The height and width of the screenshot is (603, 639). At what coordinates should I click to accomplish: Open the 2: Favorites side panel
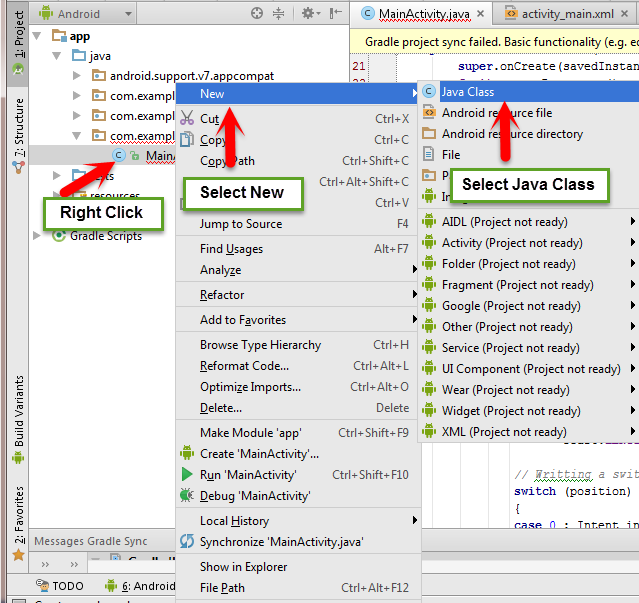18,524
